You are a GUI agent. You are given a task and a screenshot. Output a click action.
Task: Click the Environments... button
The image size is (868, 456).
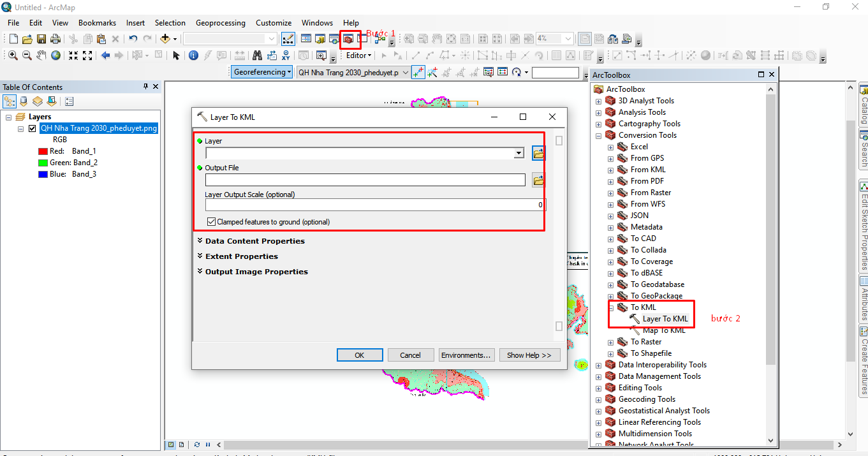(x=466, y=355)
